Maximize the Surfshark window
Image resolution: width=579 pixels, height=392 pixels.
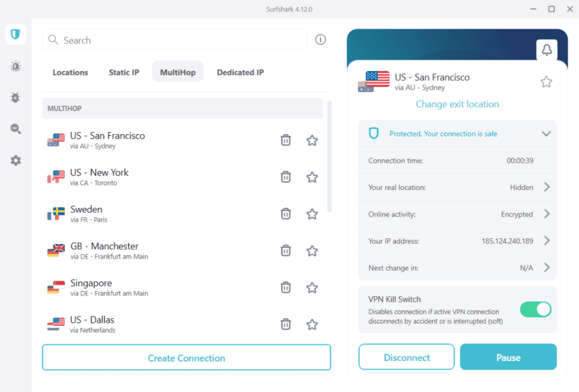coord(551,9)
